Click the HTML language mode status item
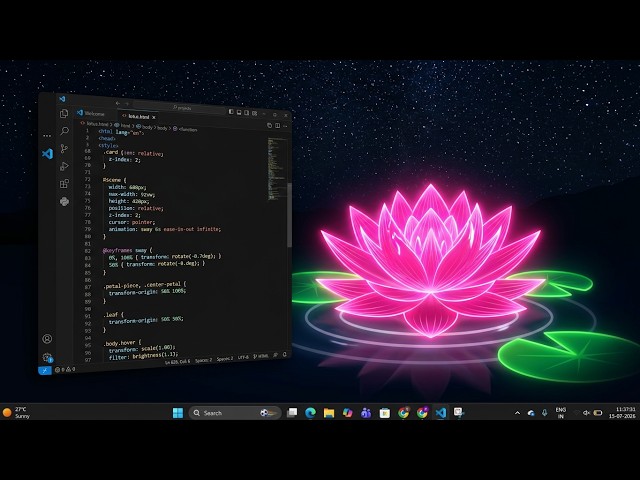 pos(261,356)
